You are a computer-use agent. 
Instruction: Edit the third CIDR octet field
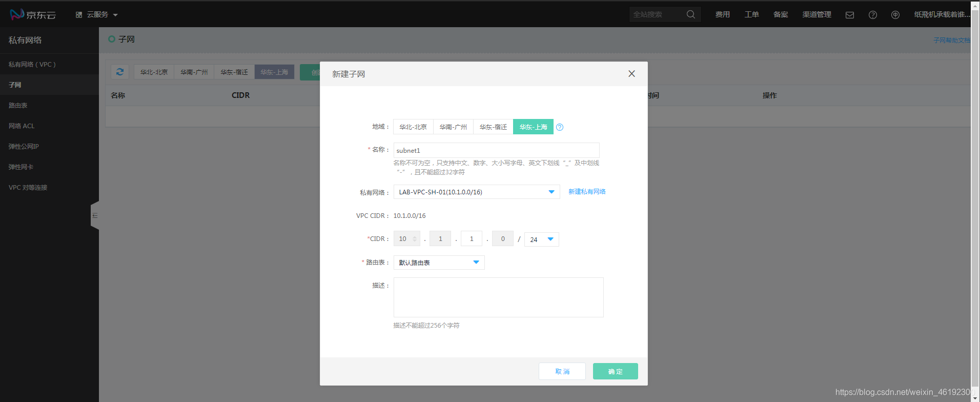[x=472, y=239]
